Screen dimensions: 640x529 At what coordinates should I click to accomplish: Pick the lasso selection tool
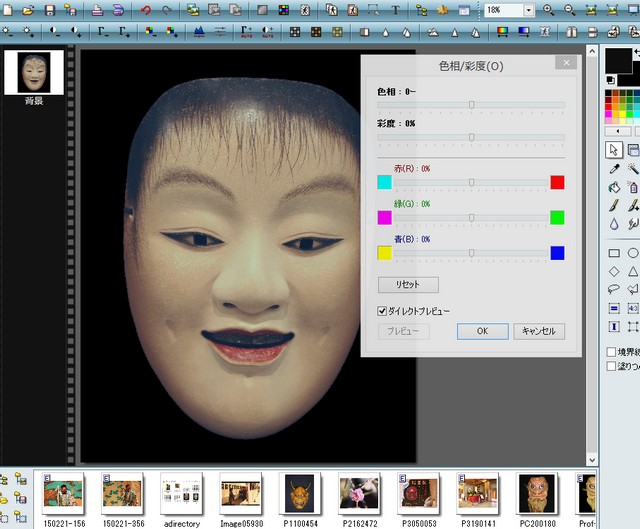pyautogui.click(x=614, y=290)
